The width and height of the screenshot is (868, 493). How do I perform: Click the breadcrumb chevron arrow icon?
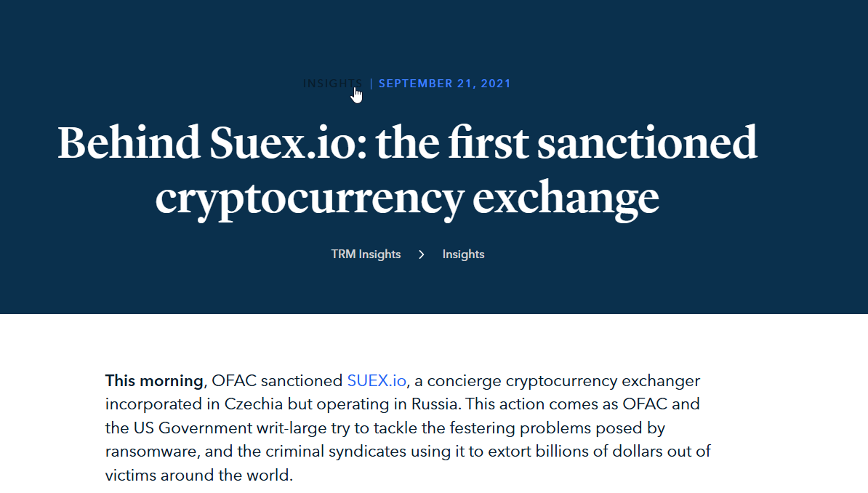click(x=422, y=254)
